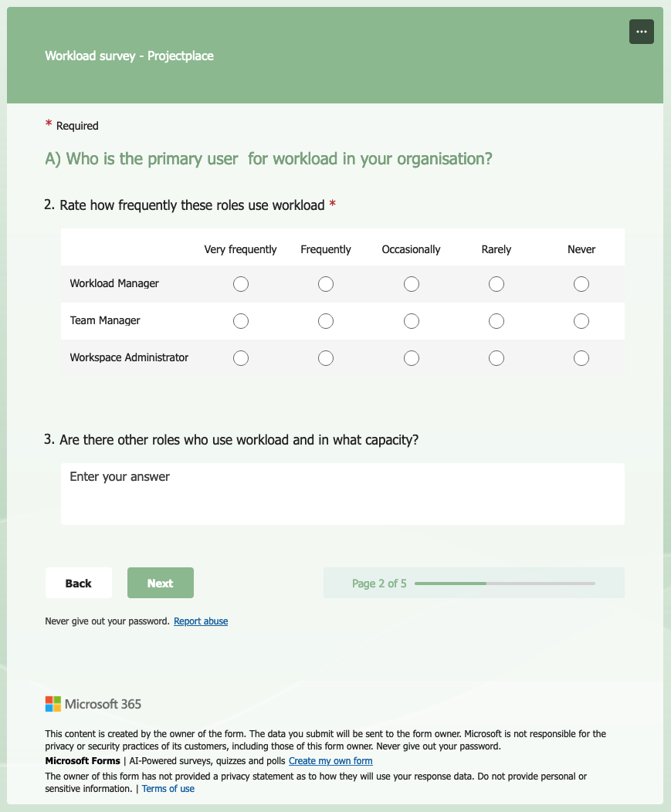Select Very frequently for Workload Manager
Viewport: 671px width, 812px height.
(241, 284)
